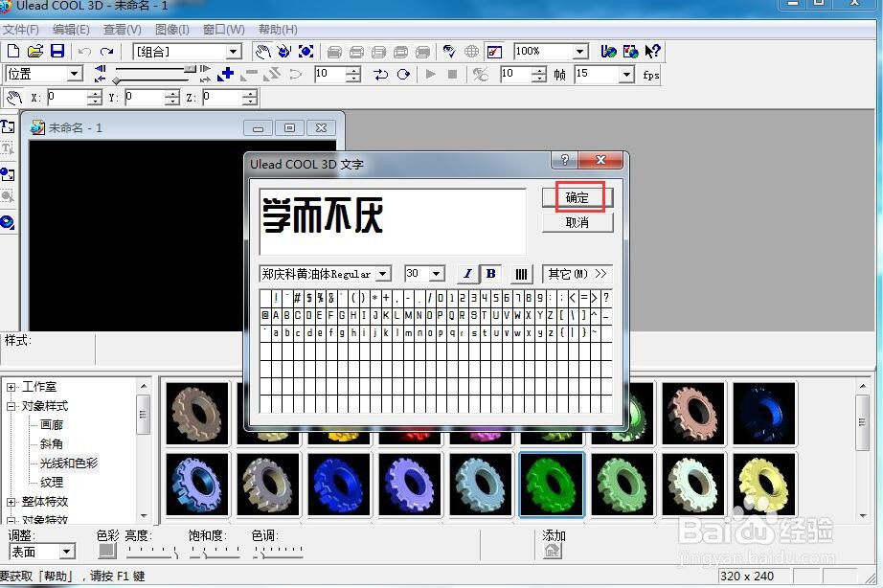Click the 色彩 color swatch
Screen dimensions: 883x588
click(107, 551)
